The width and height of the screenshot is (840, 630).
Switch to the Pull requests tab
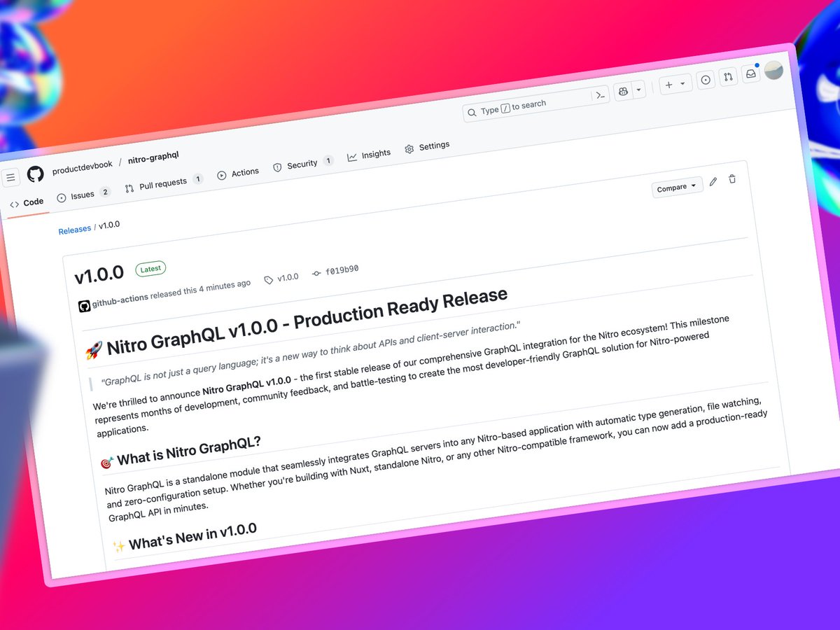click(163, 184)
